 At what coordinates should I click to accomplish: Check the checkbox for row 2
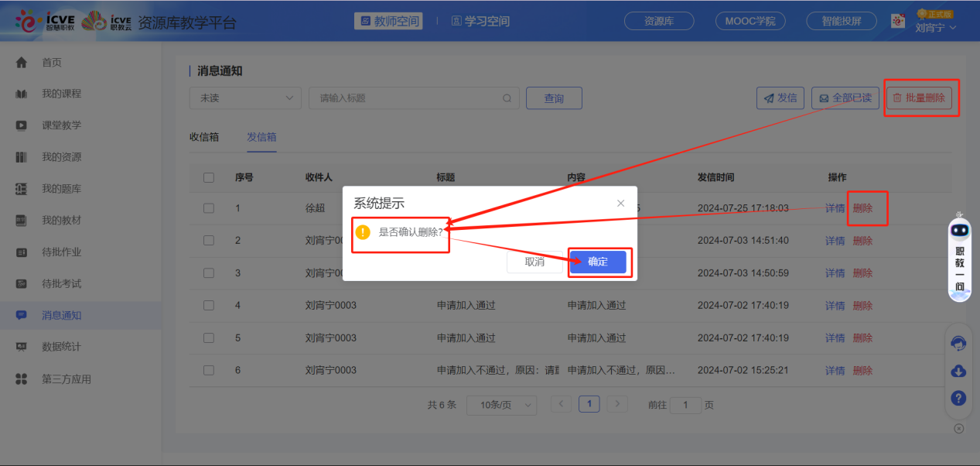209,241
